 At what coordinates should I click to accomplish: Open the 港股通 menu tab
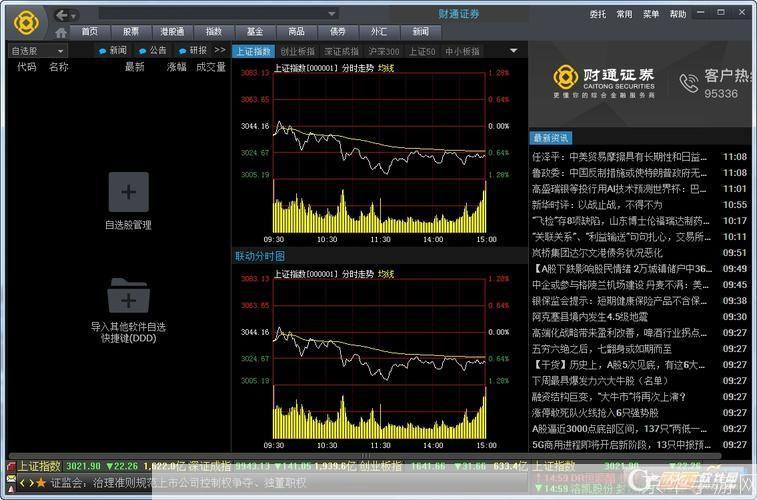tap(172, 32)
